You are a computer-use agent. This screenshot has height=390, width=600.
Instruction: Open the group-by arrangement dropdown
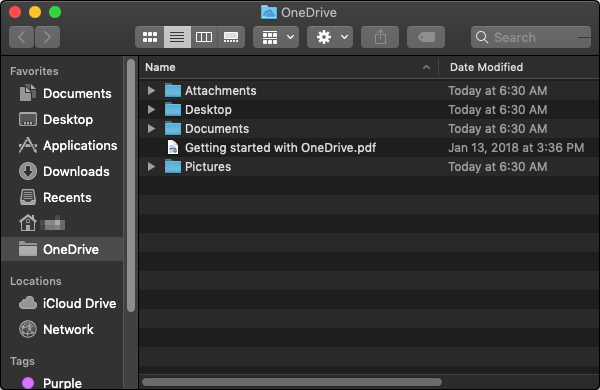(x=276, y=37)
